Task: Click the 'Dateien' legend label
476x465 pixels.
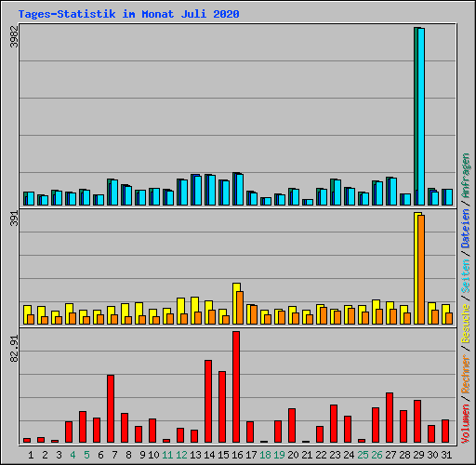Action: (x=466, y=229)
